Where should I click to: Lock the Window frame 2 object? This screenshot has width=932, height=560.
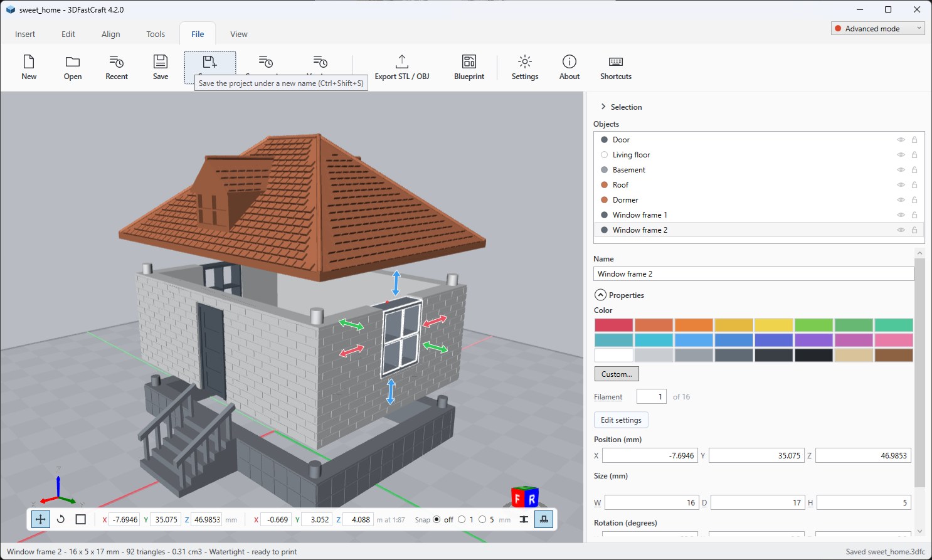[x=914, y=230]
